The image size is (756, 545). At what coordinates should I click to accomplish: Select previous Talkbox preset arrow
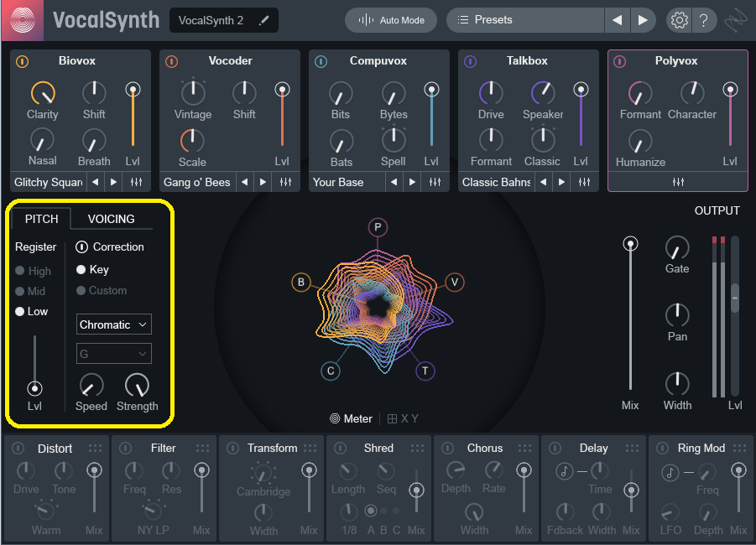pyautogui.click(x=544, y=182)
